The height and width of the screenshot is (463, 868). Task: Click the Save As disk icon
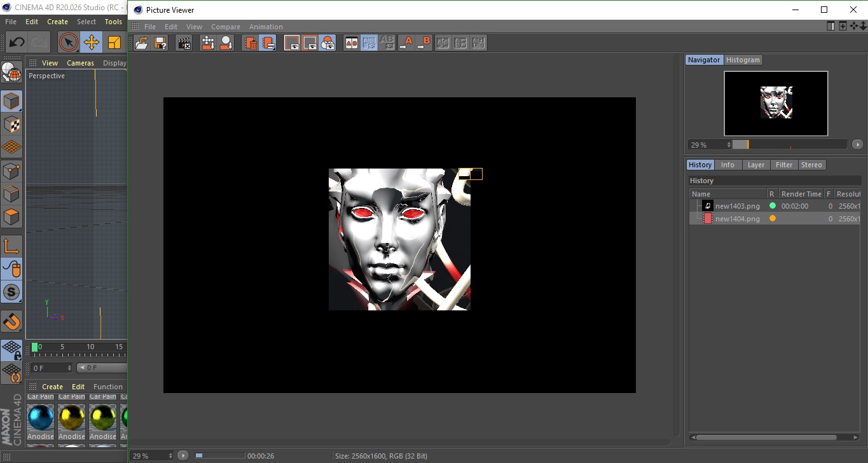coord(160,43)
